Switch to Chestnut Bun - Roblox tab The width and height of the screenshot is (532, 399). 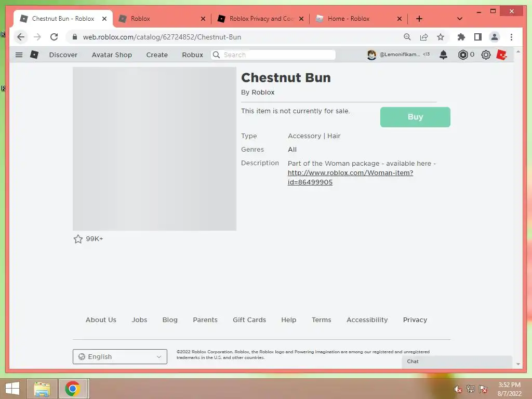point(63,19)
